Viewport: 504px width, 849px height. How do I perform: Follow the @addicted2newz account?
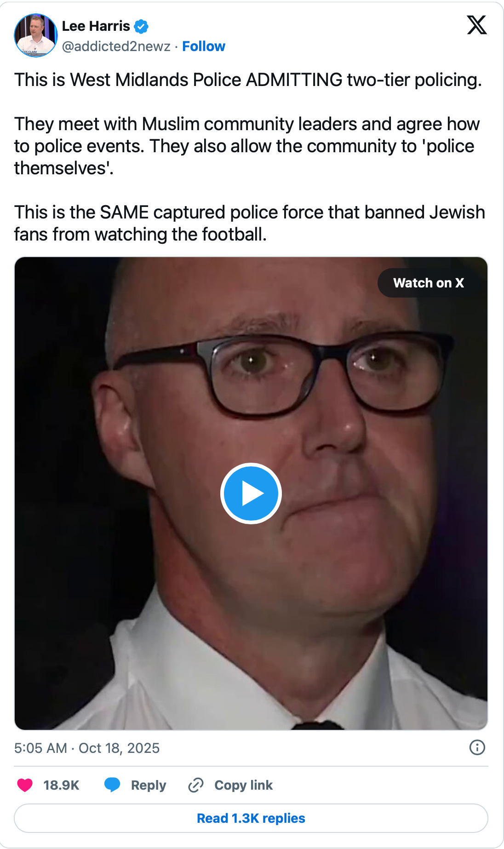[x=204, y=46]
